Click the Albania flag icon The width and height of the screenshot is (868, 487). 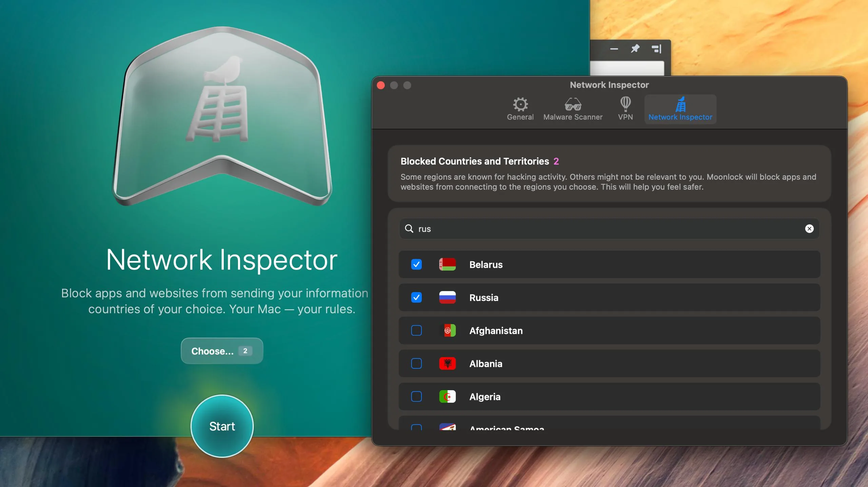tap(447, 363)
